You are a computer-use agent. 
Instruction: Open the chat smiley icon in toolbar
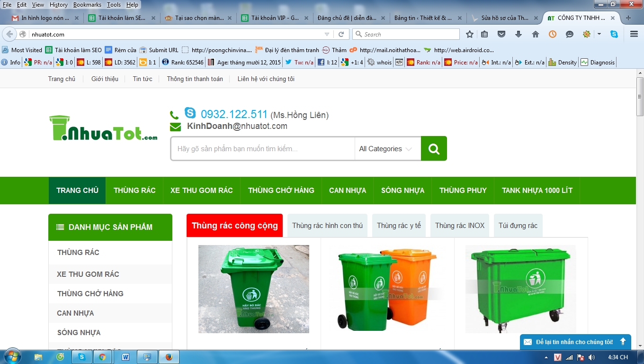[570, 34]
